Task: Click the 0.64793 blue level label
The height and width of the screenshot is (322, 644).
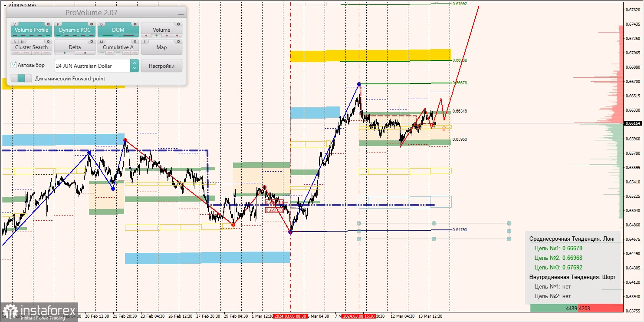Action: (460, 229)
